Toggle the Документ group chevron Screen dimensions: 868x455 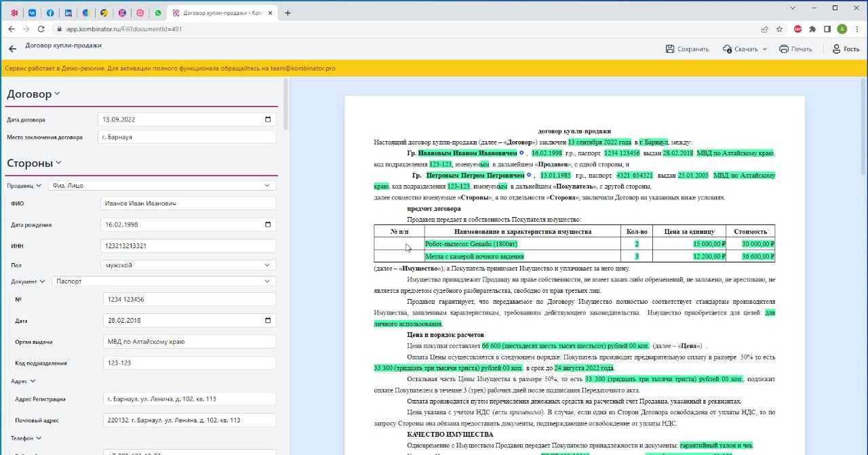41,281
